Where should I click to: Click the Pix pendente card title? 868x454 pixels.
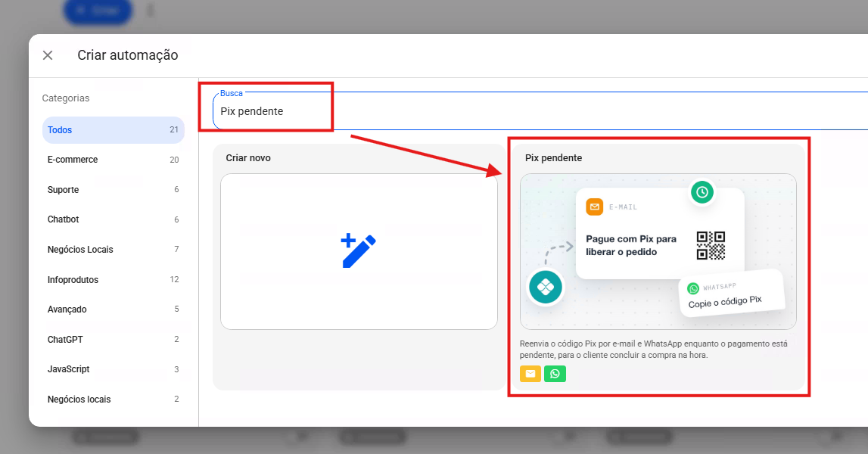(554, 158)
